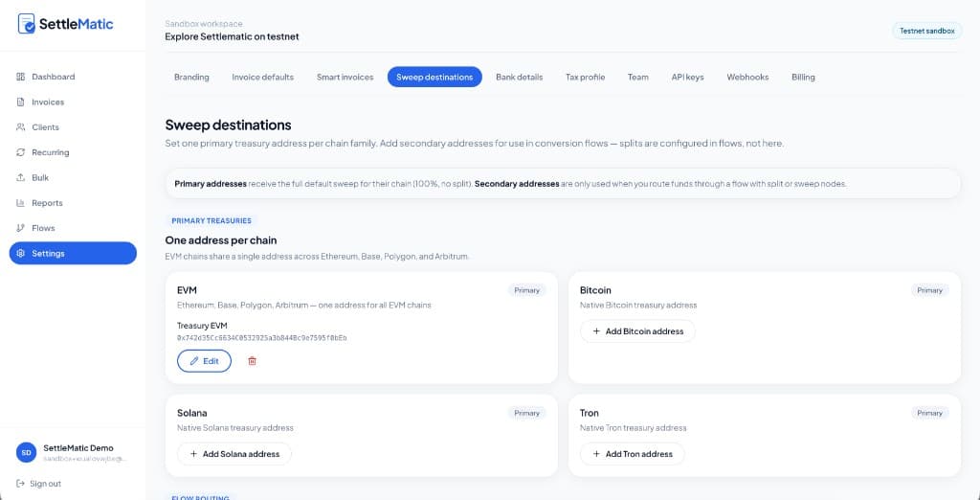Go to Bank details tab

pyautogui.click(x=520, y=77)
